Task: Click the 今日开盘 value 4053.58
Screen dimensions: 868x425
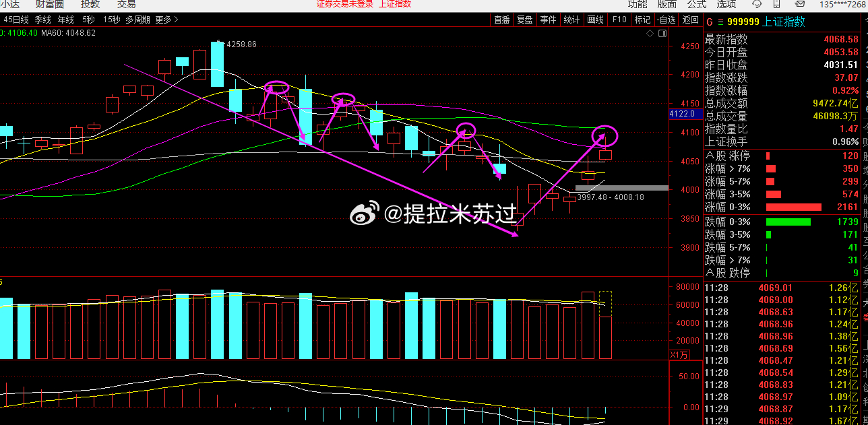Action: coord(840,53)
